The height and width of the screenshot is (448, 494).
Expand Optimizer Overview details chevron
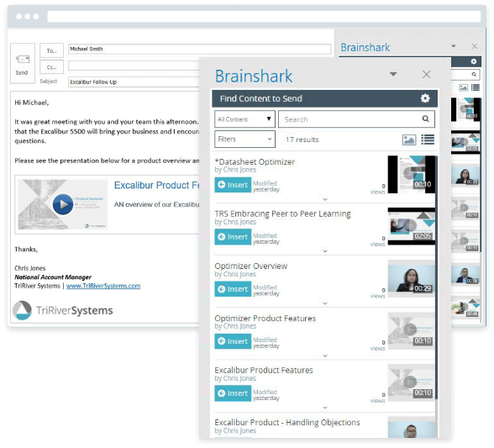(x=325, y=303)
